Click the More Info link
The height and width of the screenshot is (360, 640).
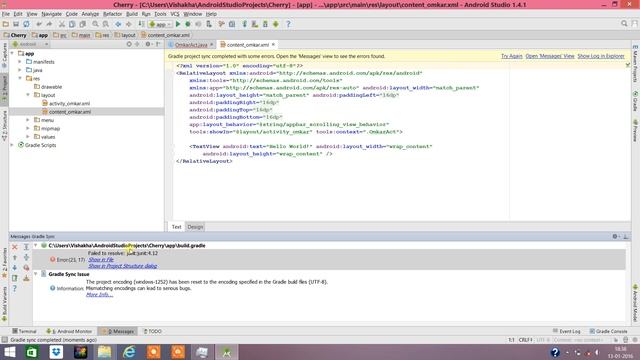pyautogui.click(x=99, y=295)
